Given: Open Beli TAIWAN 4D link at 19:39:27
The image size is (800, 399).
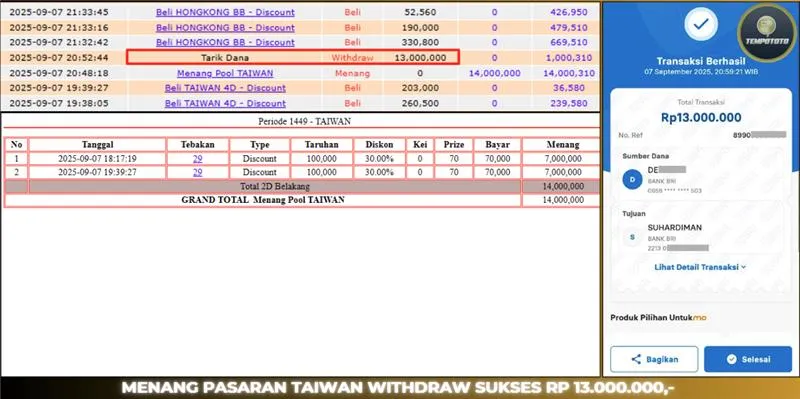Looking at the screenshot, I should pos(225,88).
